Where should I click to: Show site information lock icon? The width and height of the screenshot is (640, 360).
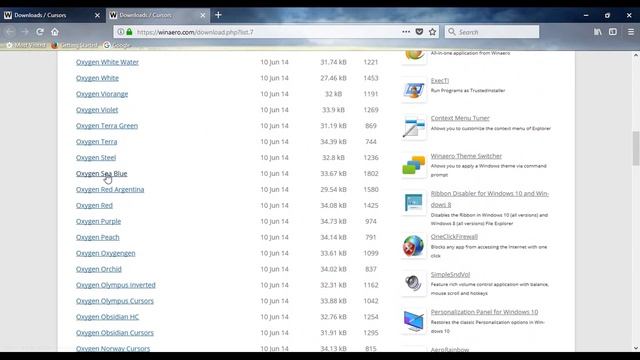point(129,32)
